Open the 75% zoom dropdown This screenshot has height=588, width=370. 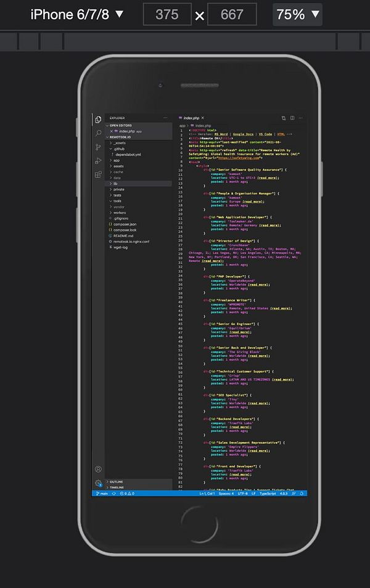tap(297, 14)
